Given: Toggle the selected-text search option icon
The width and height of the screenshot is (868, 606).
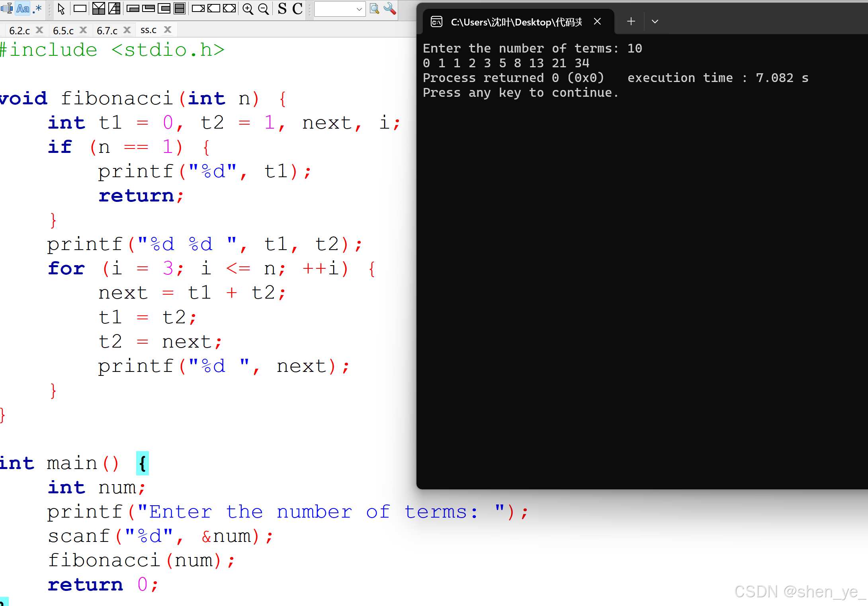Looking at the screenshot, I should click(x=7, y=8).
